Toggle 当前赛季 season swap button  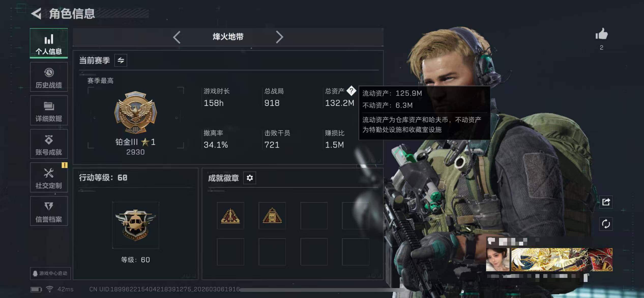(121, 60)
